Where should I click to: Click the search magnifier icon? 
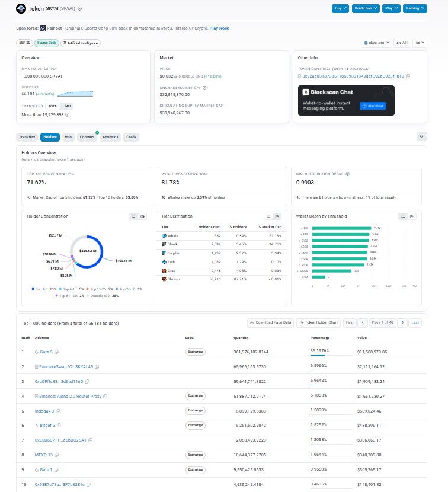click(x=422, y=136)
